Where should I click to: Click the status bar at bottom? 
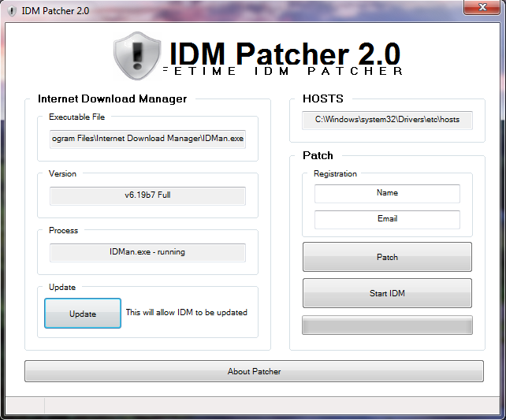coord(253,405)
